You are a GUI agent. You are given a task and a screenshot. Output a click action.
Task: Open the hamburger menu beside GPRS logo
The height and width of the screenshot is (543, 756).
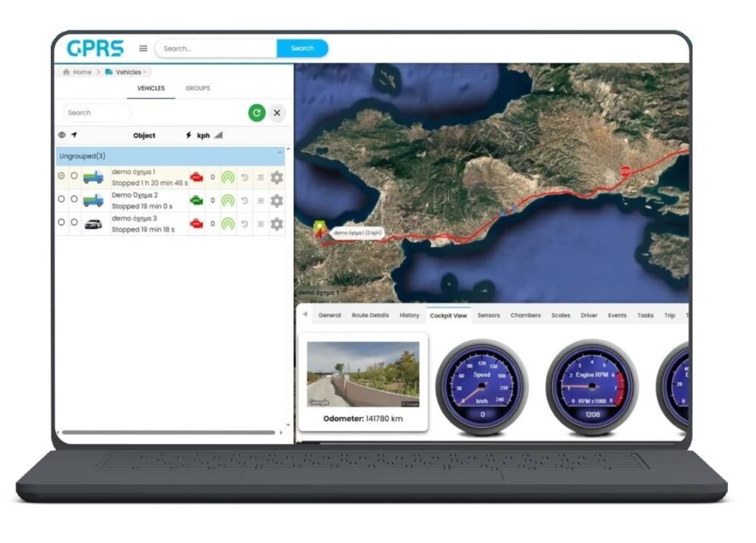coord(143,49)
